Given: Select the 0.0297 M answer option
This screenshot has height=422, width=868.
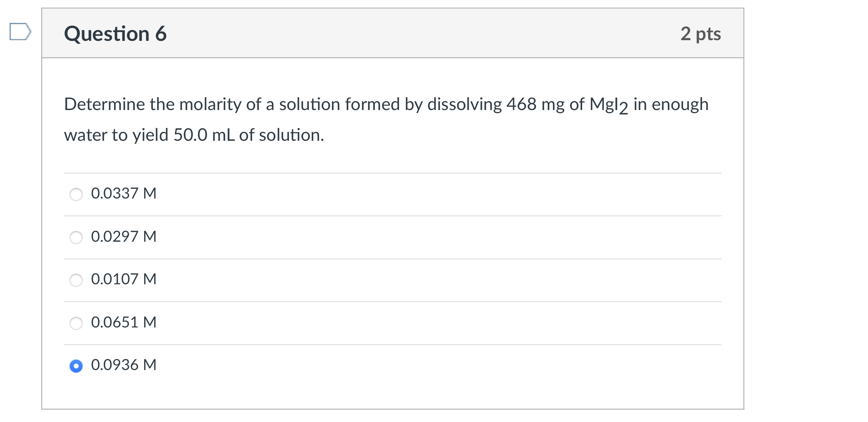Looking at the screenshot, I should tap(76, 237).
